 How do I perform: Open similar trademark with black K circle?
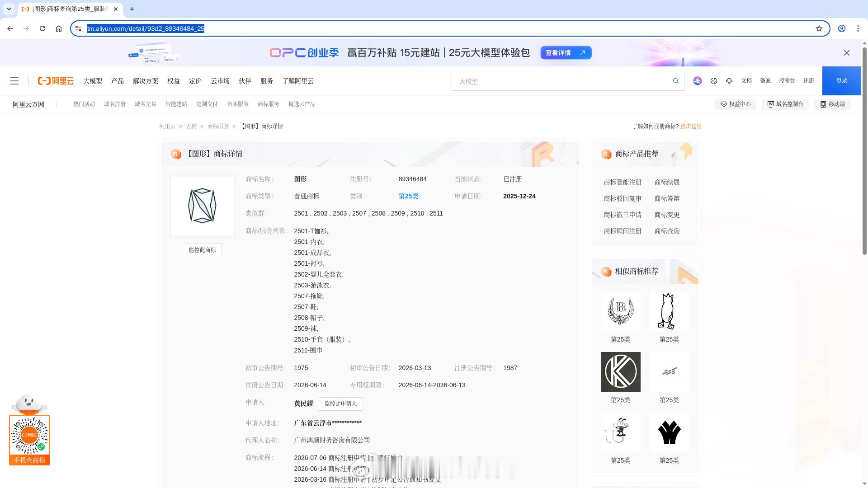[x=620, y=371]
